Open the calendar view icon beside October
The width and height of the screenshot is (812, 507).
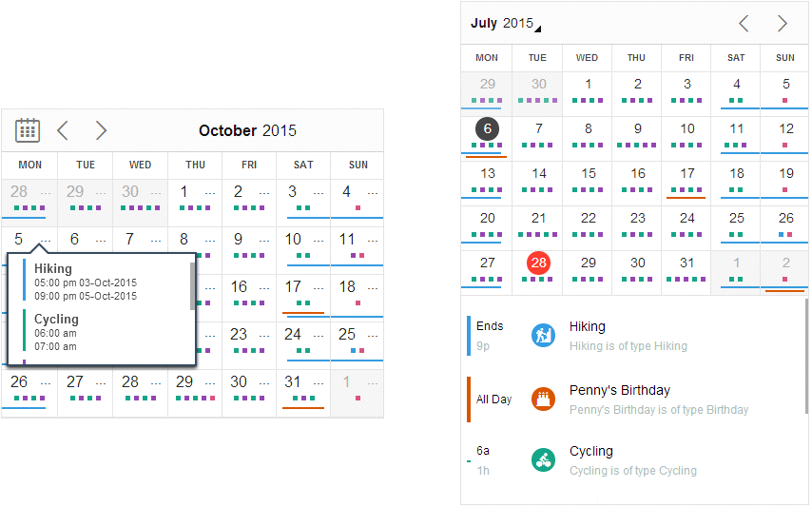[28, 130]
